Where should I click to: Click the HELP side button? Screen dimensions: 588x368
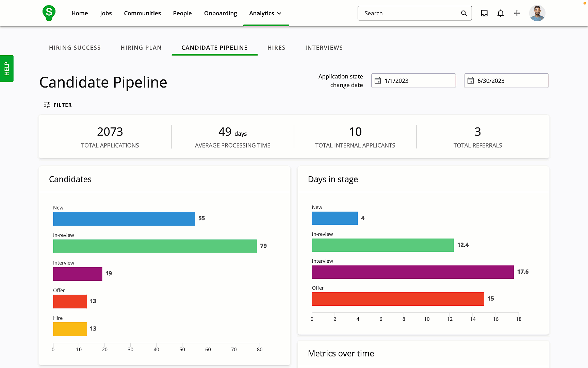point(6,68)
